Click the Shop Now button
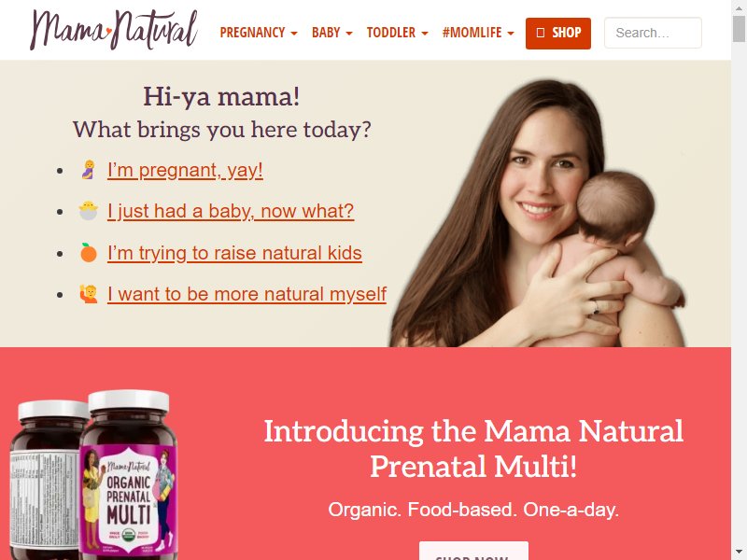Viewport: 747px width, 560px height. [473, 551]
